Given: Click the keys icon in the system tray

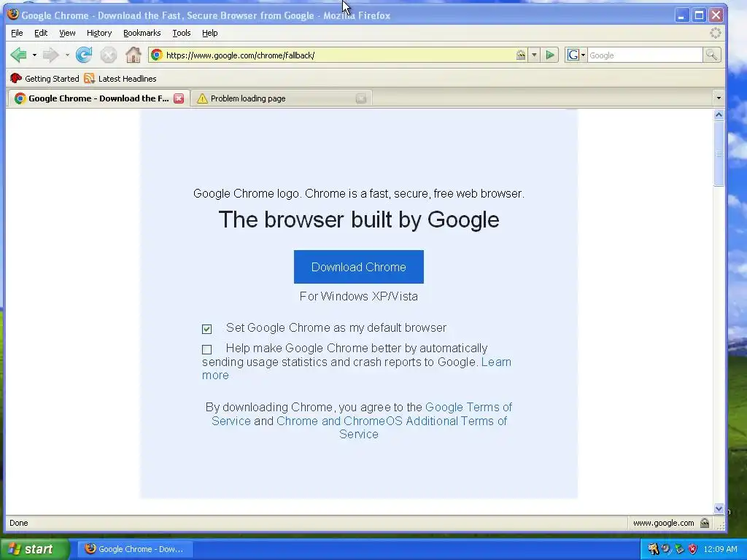Looking at the screenshot, I should pyautogui.click(x=653, y=549).
